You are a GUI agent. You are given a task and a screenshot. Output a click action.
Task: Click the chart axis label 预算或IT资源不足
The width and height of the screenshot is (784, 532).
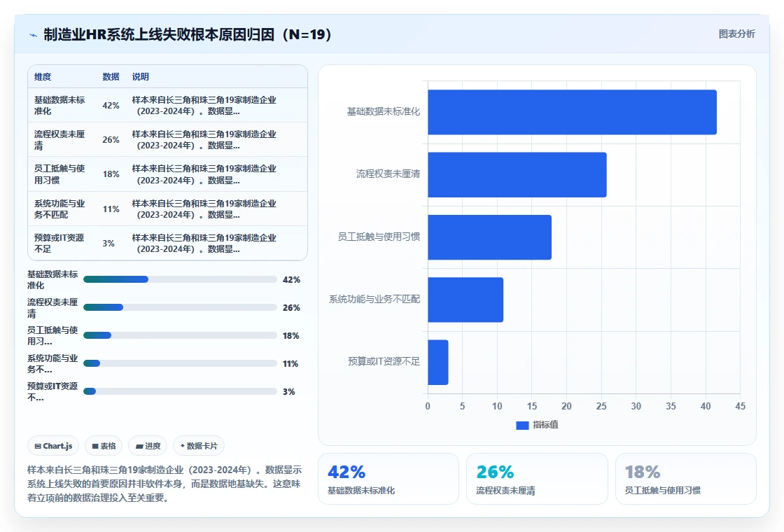pyautogui.click(x=384, y=361)
